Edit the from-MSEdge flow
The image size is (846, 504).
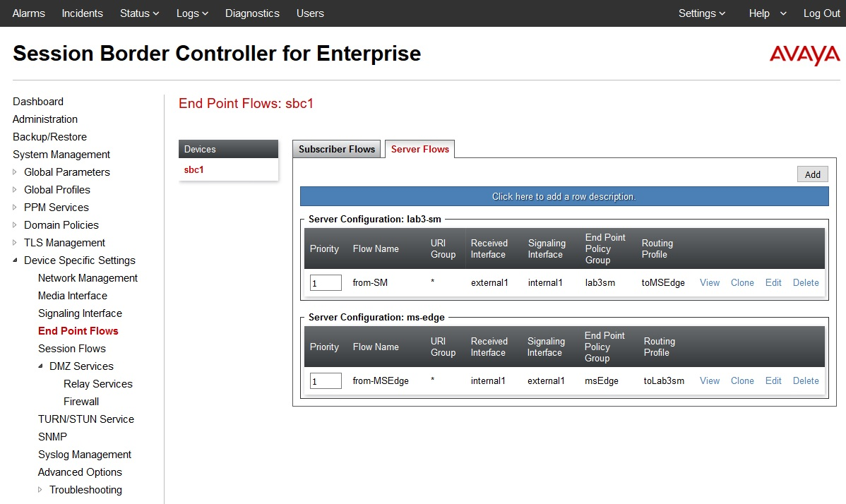point(773,380)
